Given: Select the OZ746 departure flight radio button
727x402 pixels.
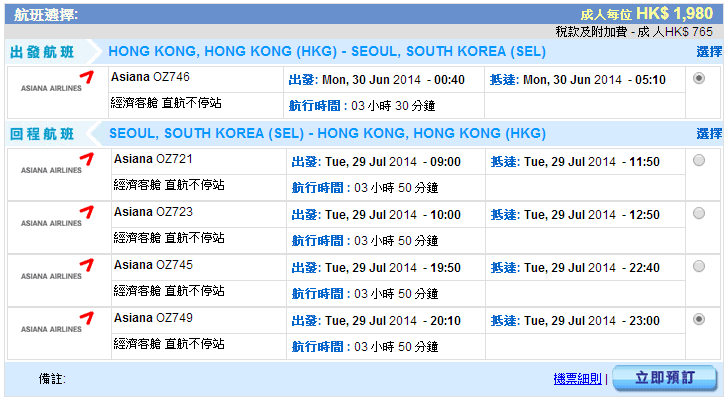Looking at the screenshot, I should click(698, 79).
